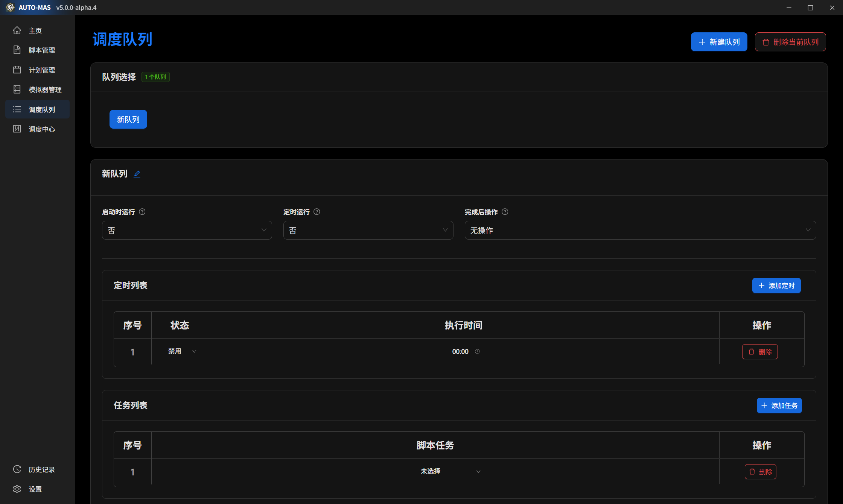
Task: Click the edit pencil next to 新队列
Action: (137, 174)
